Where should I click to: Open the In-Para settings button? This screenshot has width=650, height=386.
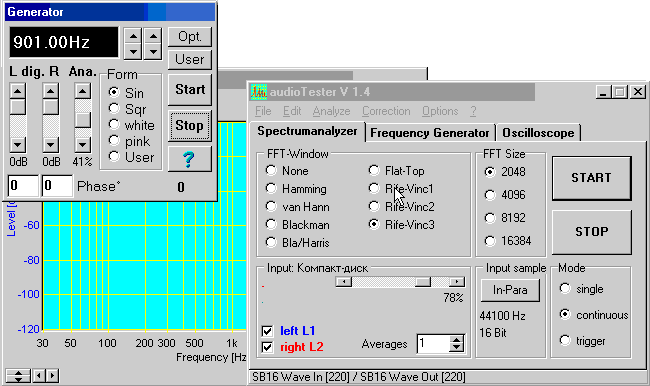point(510,290)
